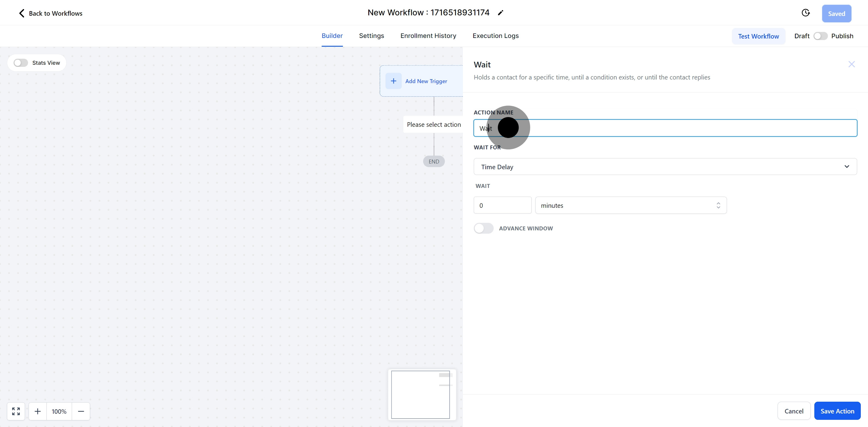Open the version history clock icon
Viewport: 868px width, 427px height.
click(805, 13)
